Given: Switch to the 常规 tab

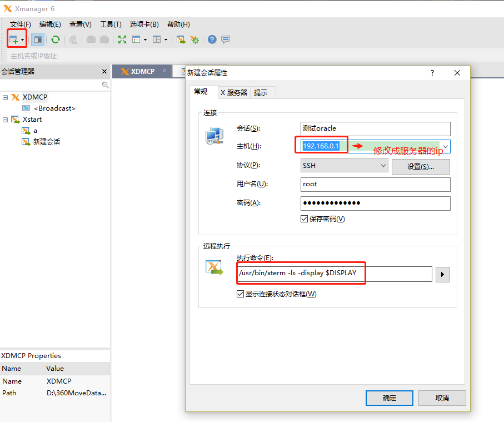Looking at the screenshot, I should point(201,92).
